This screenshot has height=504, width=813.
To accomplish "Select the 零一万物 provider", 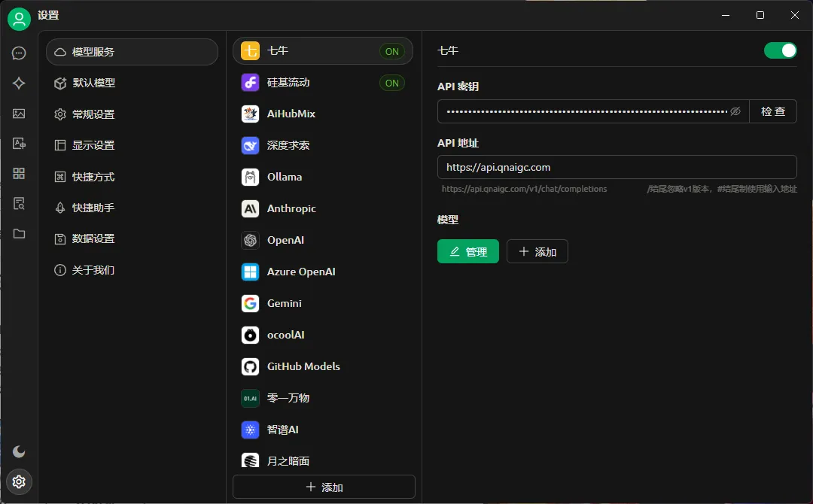I will 323,399.
